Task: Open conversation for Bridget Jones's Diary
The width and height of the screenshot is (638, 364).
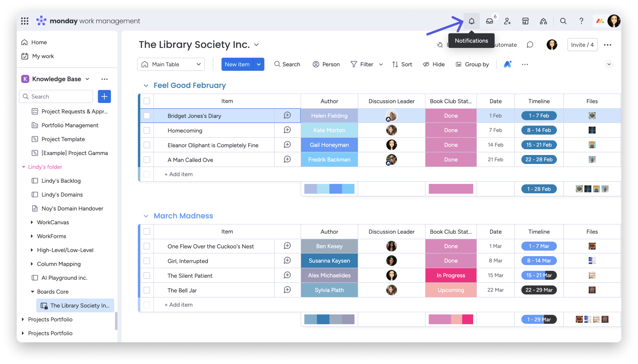Action: tap(287, 115)
